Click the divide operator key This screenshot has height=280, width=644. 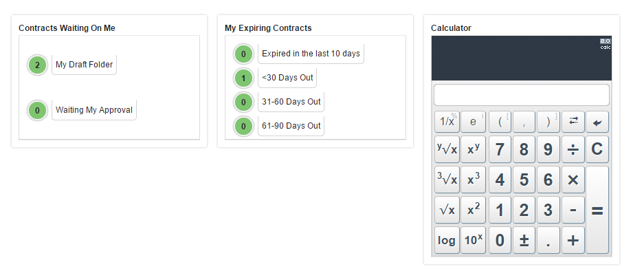[573, 149]
